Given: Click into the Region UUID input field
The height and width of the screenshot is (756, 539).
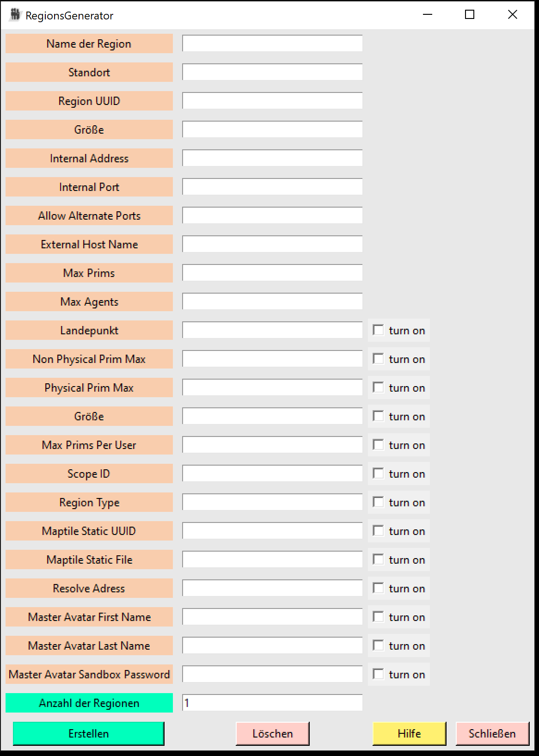Looking at the screenshot, I should click(272, 101).
